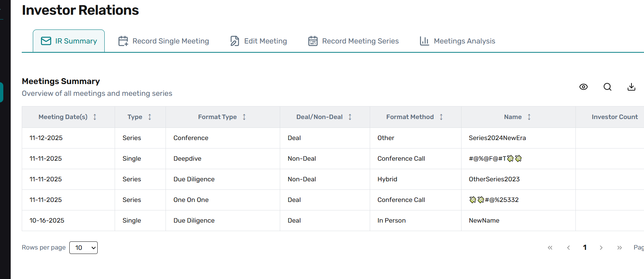644x279 pixels.
Task: Go to next page of results
Action: (601, 248)
